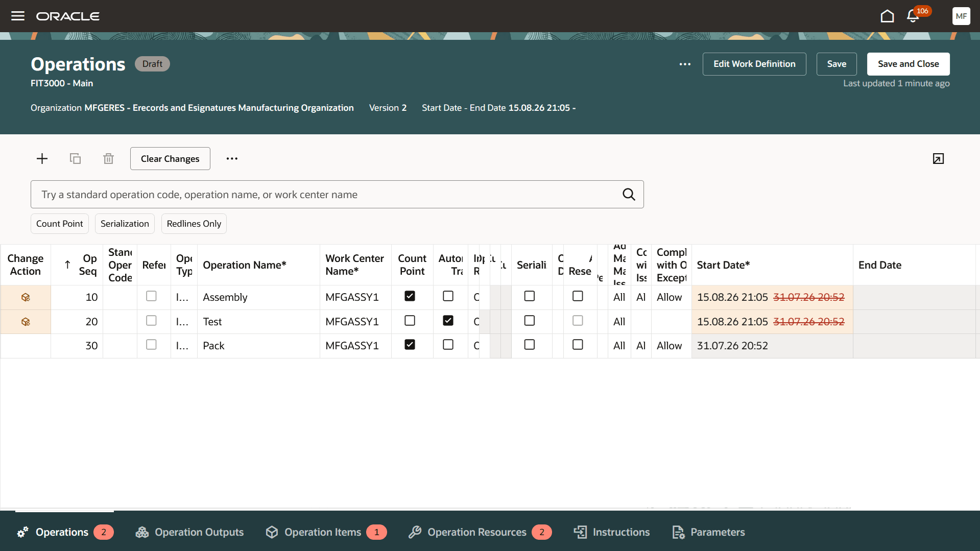Image resolution: width=980 pixels, height=551 pixels.
Task: Click the Save button
Action: (836, 64)
